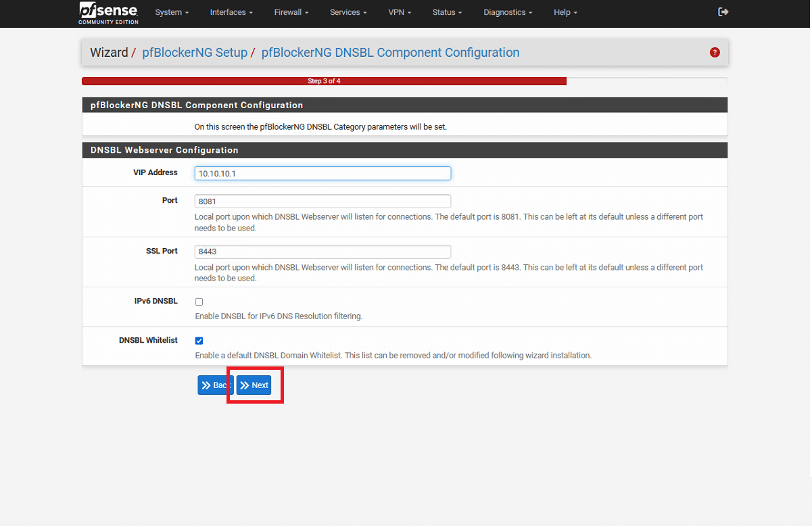Click the SSL Port 8443 field
The image size is (812, 526).
(323, 252)
